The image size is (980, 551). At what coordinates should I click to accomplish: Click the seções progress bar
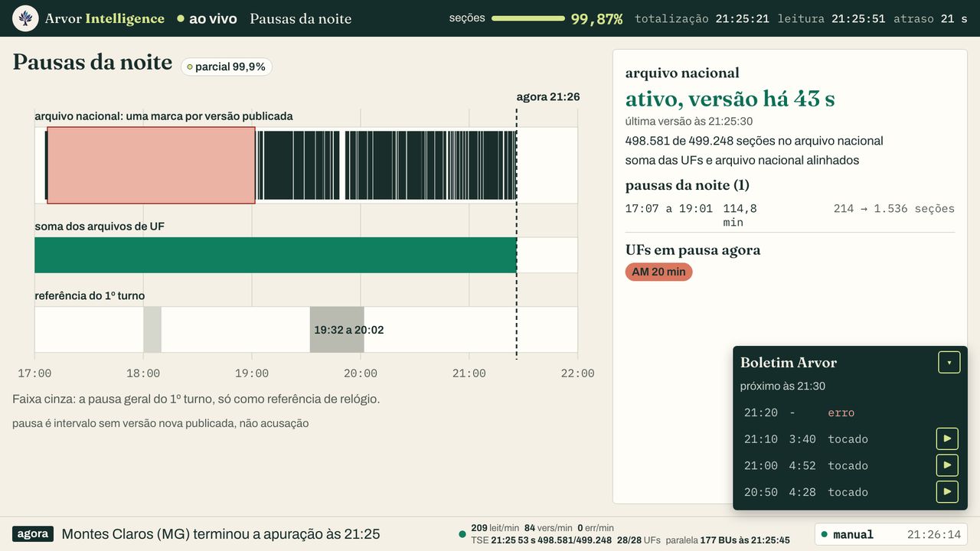click(x=528, y=18)
